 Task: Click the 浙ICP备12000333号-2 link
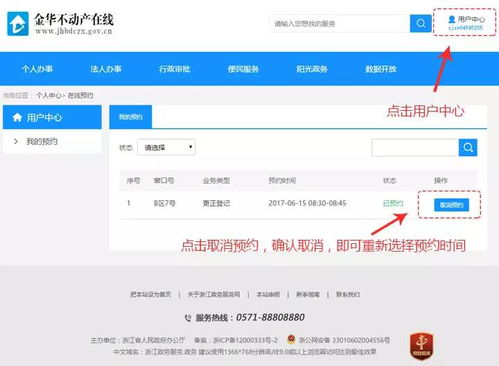click(245, 340)
